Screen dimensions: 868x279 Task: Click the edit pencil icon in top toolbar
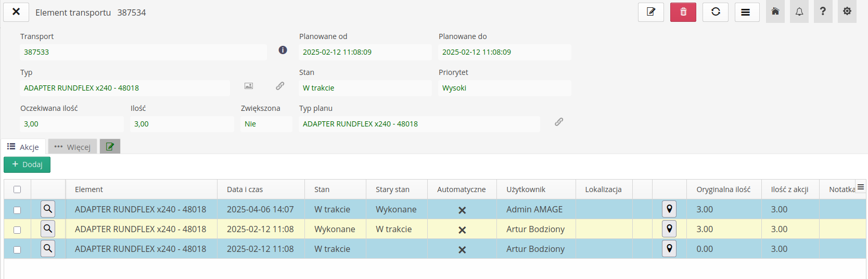650,12
